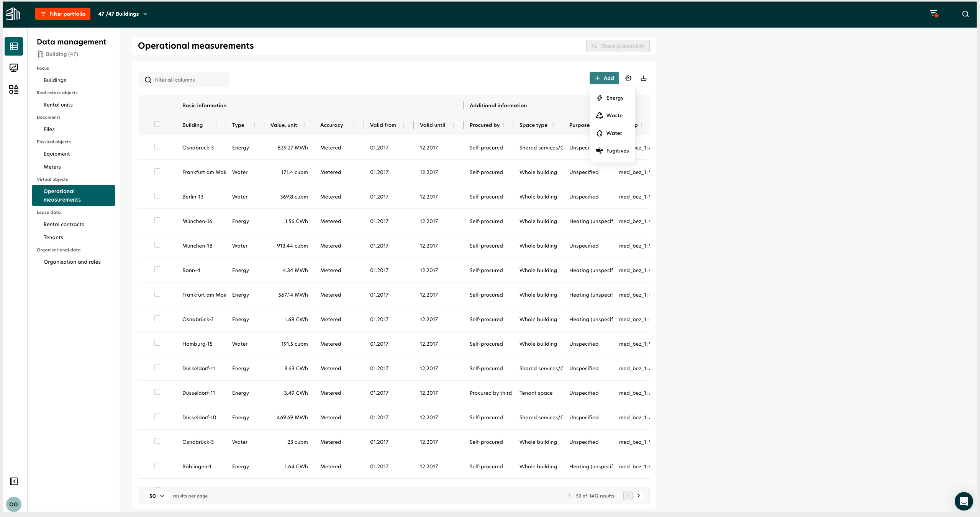Check the Bonn-4 row checkbox

click(157, 269)
